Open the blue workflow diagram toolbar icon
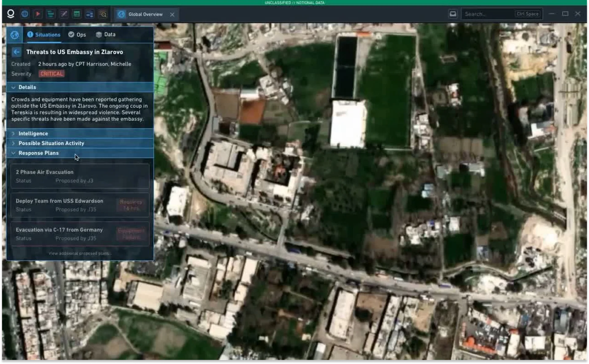This screenshot has height=364, width=589. (x=90, y=14)
